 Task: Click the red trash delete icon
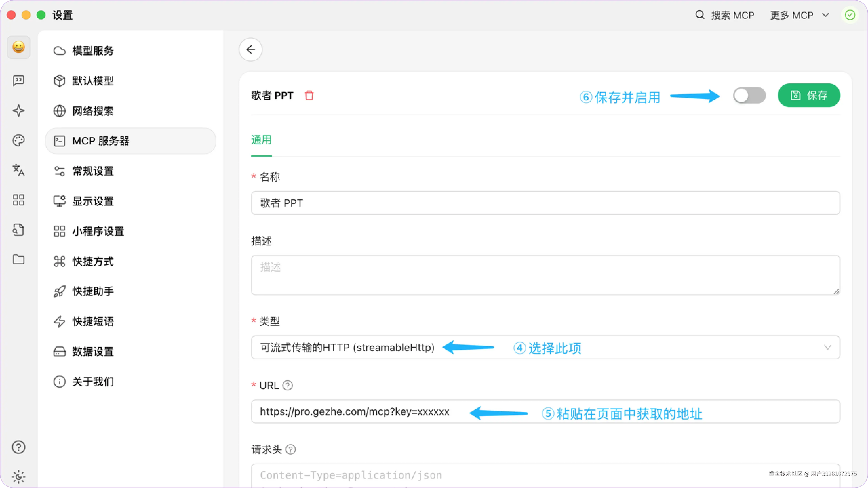point(309,95)
